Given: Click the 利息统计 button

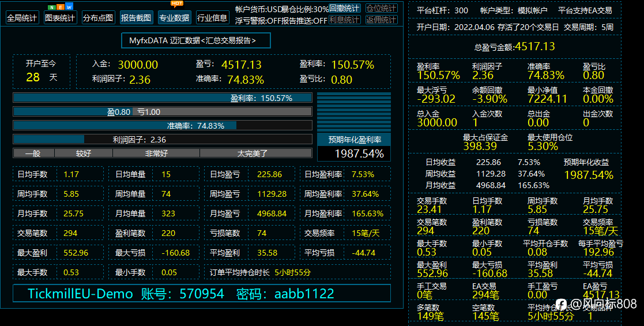Looking at the screenshot, I should click(344, 19).
